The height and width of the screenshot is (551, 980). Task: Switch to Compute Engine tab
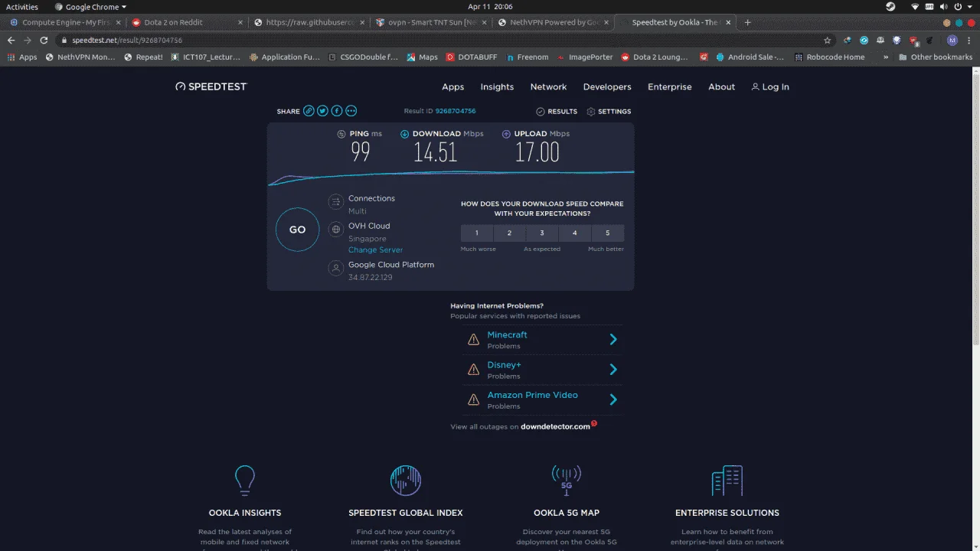pos(64,22)
